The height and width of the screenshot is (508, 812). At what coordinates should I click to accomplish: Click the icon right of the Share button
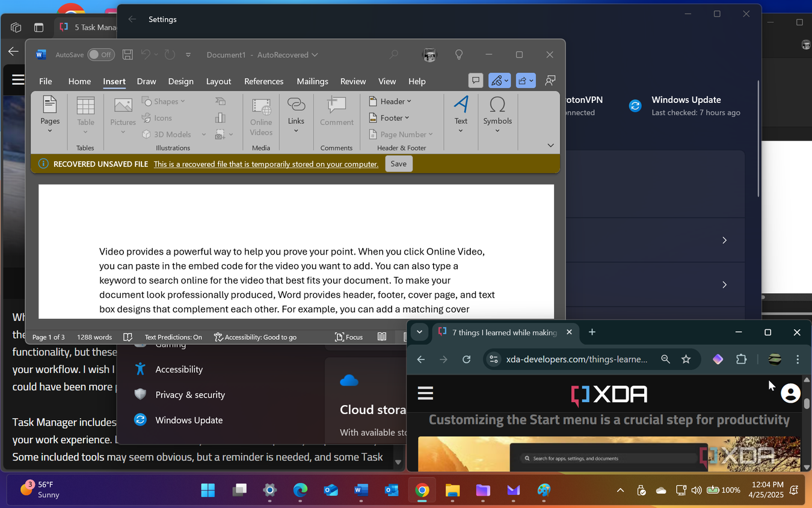click(x=550, y=81)
